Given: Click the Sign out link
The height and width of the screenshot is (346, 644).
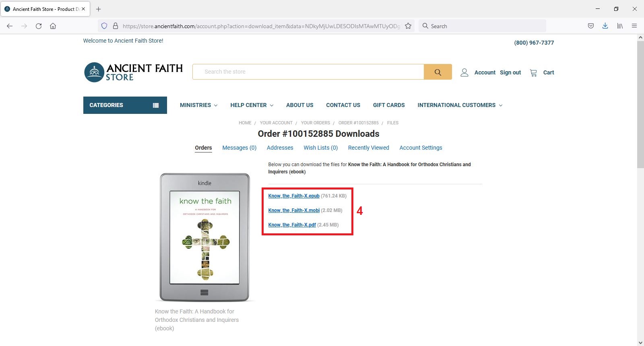Looking at the screenshot, I should coord(510,72).
